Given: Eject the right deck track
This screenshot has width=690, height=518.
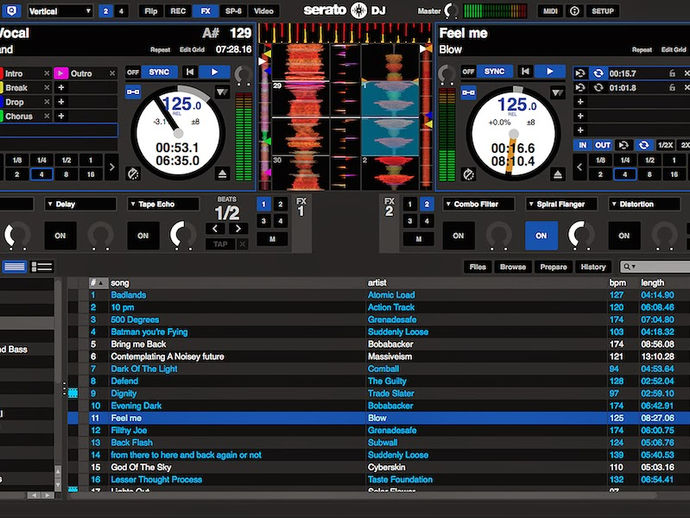Looking at the screenshot, I should coord(558,175).
